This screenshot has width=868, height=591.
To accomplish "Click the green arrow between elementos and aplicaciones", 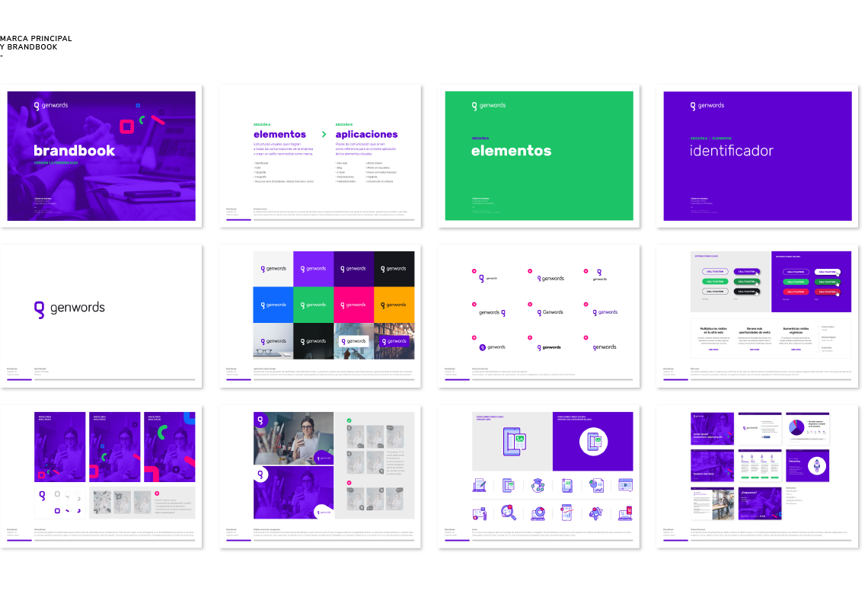I will 324,134.
